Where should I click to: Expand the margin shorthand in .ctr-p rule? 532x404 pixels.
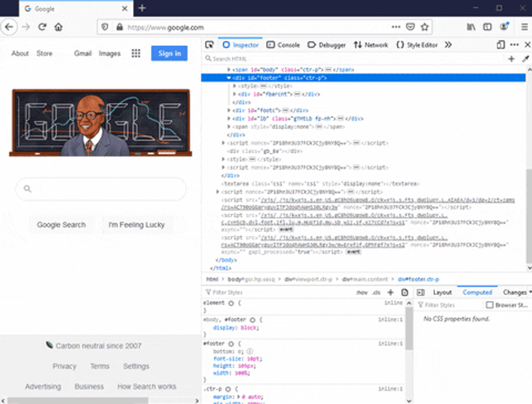[x=239, y=397]
